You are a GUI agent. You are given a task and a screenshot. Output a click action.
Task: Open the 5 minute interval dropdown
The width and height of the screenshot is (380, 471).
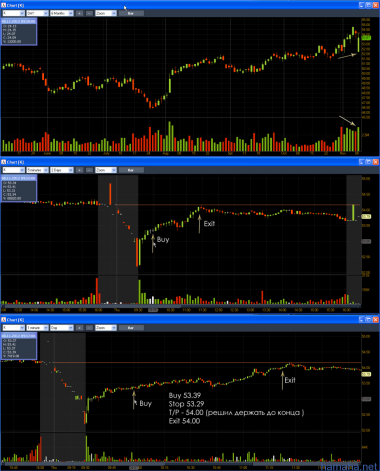pyautogui.click(x=38, y=170)
